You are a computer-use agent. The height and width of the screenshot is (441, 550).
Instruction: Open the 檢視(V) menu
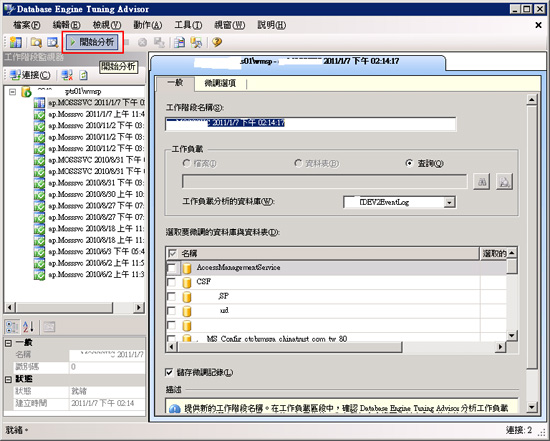(107, 25)
